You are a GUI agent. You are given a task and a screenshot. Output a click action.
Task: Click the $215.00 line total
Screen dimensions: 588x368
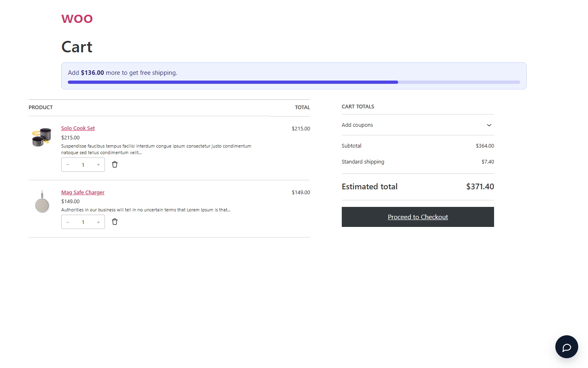[x=301, y=129]
